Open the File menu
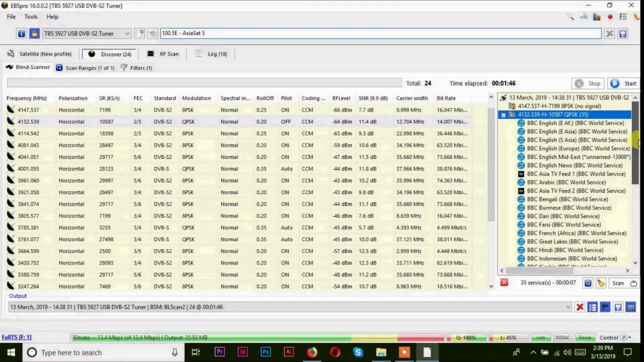The height and width of the screenshot is (362, 644). pyautogui.click(x=11, y=17)
